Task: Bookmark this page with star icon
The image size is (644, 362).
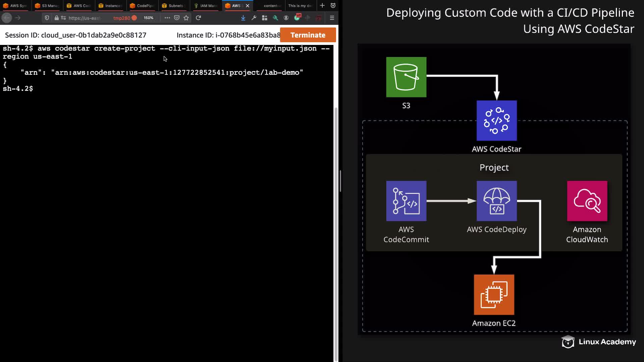Action: coord(186,18)
